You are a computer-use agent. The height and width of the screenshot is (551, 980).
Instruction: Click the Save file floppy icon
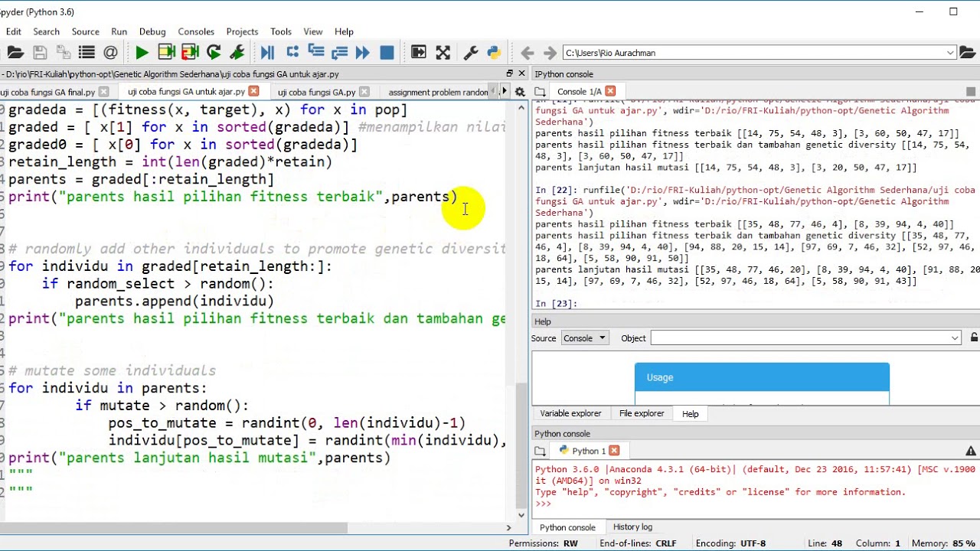40,53
